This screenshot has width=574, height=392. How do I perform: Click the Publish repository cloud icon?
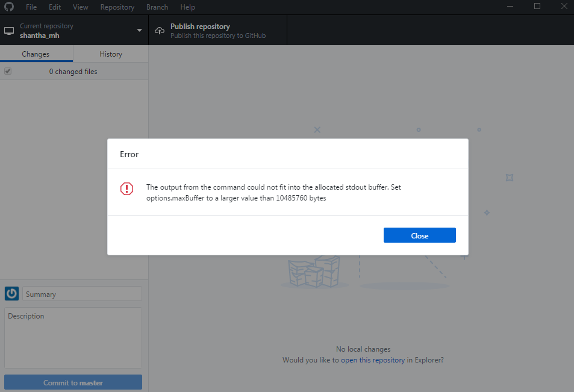tap(160, 30)
